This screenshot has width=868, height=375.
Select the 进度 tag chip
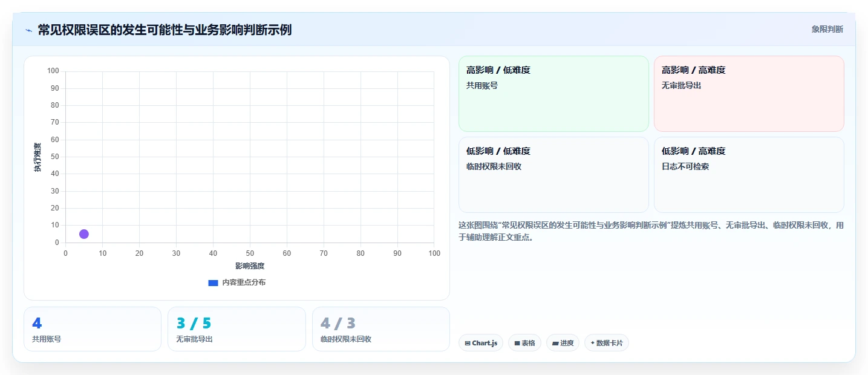point(563,343)
